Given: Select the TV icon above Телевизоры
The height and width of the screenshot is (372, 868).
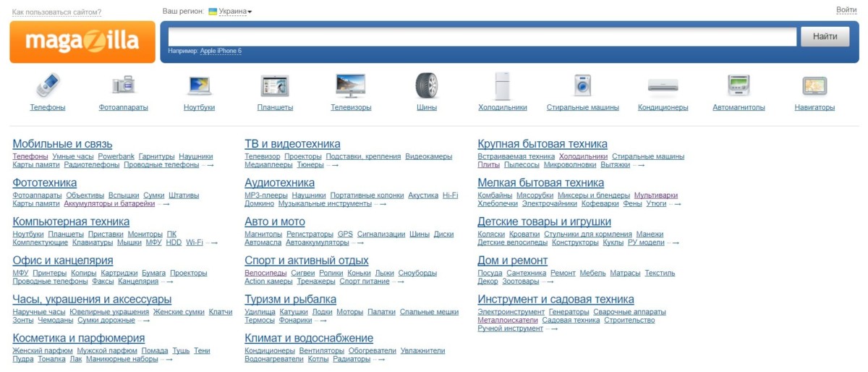Looking at the screenshot, I should point(351,86).
